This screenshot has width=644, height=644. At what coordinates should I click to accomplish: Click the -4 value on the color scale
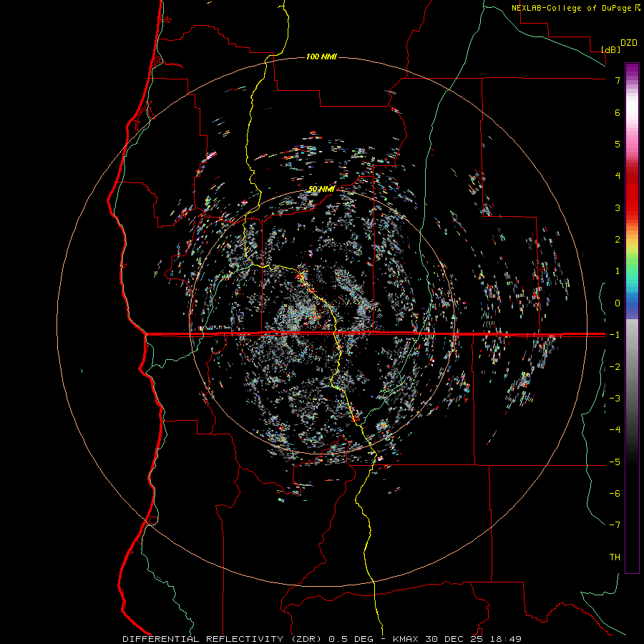615,430
